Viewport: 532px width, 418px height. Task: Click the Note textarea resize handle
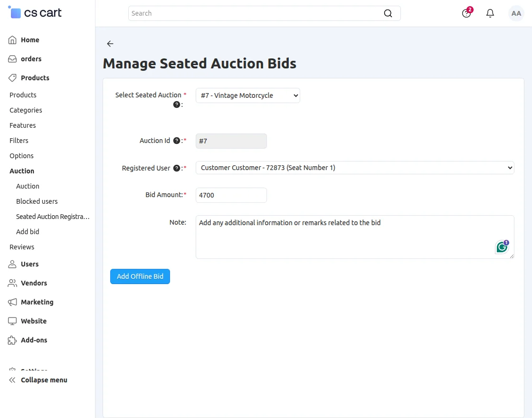point(512,256)
